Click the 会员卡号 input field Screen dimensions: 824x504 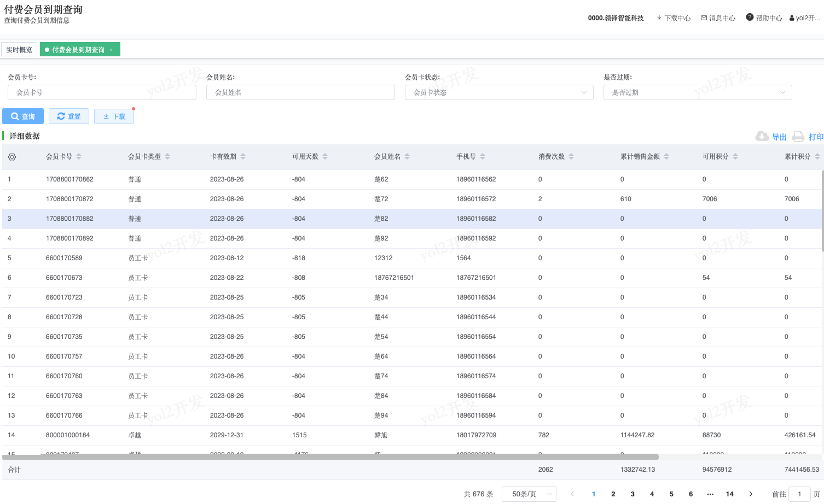click(x=102, y=92)
